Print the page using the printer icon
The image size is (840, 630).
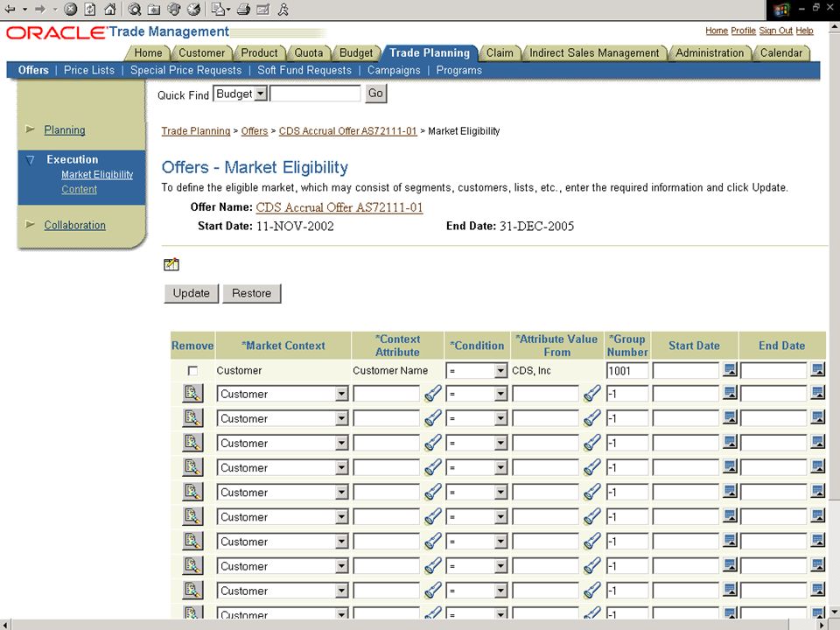pyautogui.click(x=243, y=9)
